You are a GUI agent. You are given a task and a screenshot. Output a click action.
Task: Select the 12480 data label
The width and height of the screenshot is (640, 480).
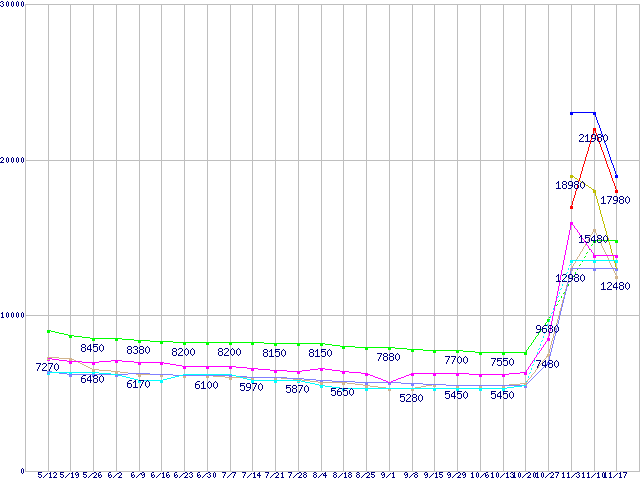(x=615, y=286)
